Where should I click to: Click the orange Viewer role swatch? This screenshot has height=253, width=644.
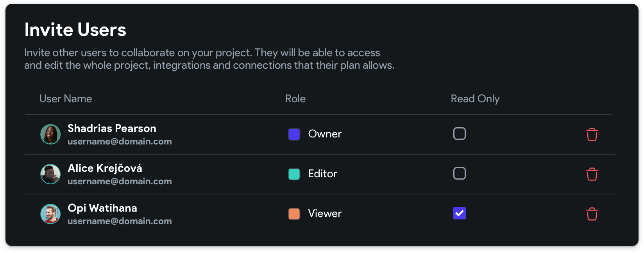294,214
